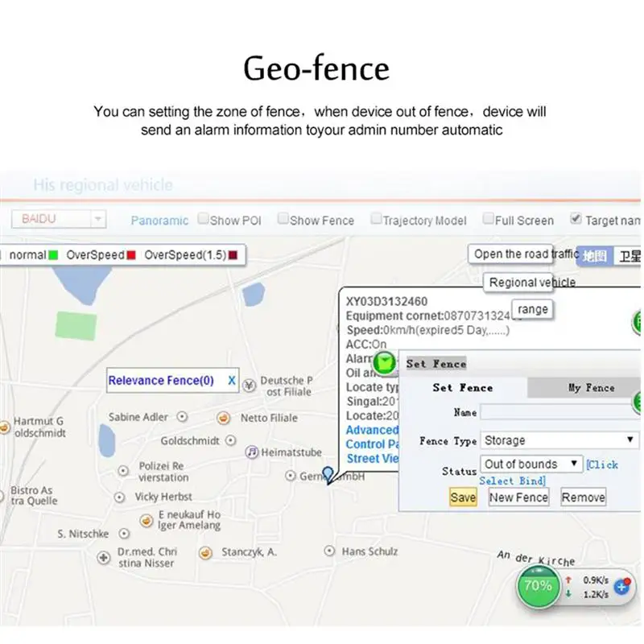The width and height of the screenshot is (644, 644).
Task: Click the New Fence button
Action: (518, 497)
